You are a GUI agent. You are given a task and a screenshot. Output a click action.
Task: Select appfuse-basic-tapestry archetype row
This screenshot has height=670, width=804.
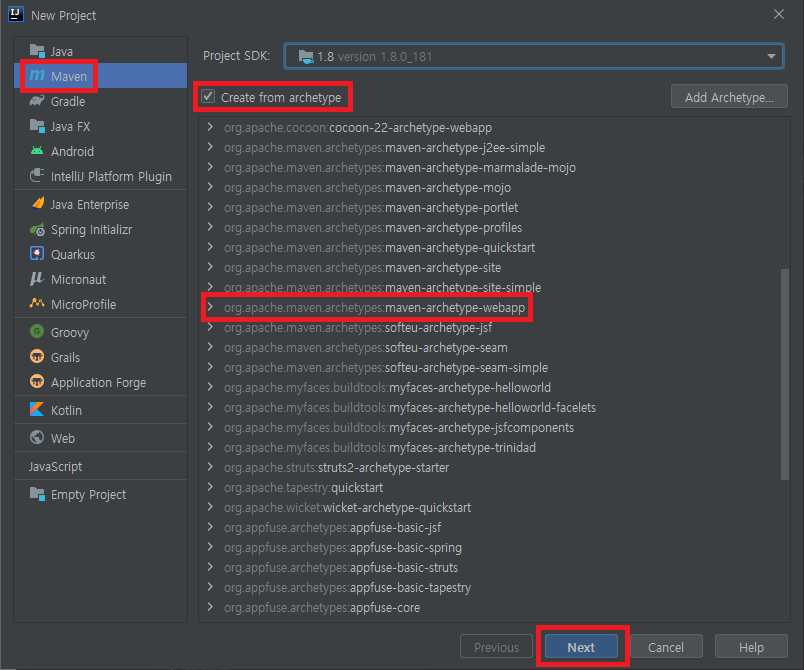click(494, 587)
